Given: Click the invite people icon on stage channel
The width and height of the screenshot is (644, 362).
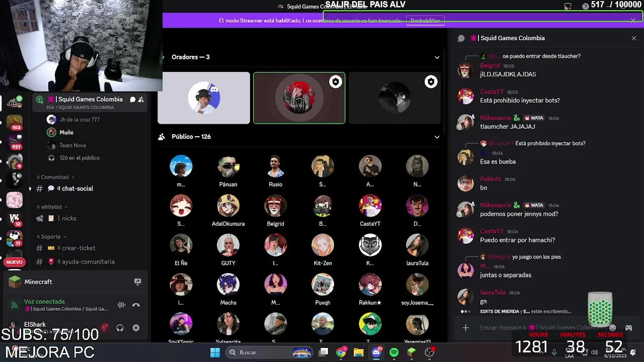Looking at the screenshot, I should point(141,100).
